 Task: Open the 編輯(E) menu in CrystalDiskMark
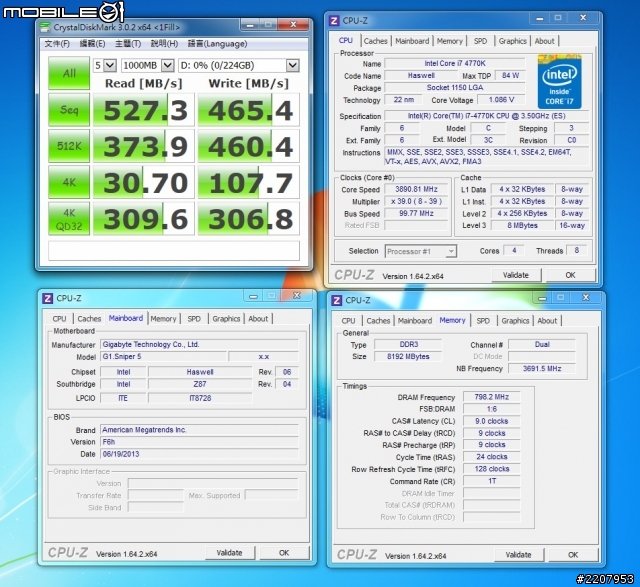coord(92,44)
